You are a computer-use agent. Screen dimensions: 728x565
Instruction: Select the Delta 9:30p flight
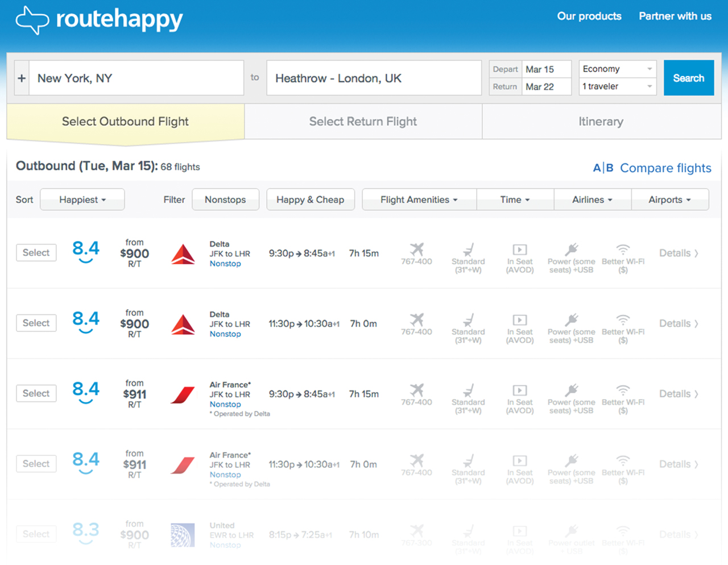[x=36, y=252]
